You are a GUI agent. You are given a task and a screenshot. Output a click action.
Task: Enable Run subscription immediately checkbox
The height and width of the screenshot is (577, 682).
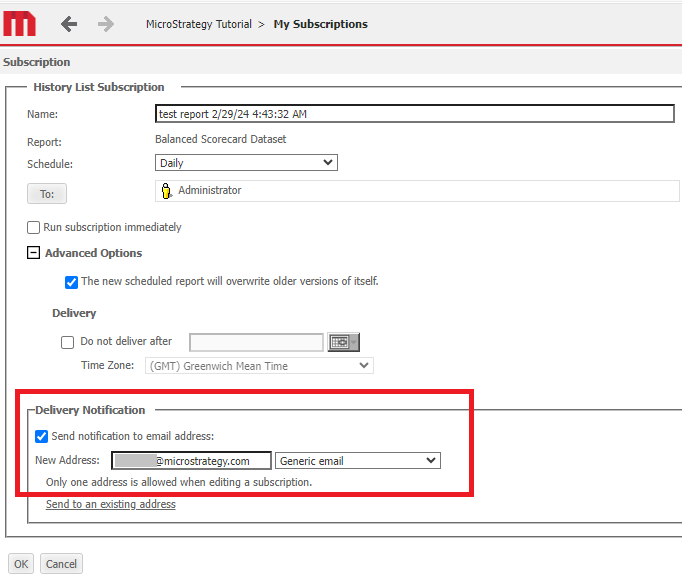coord(33,227)
